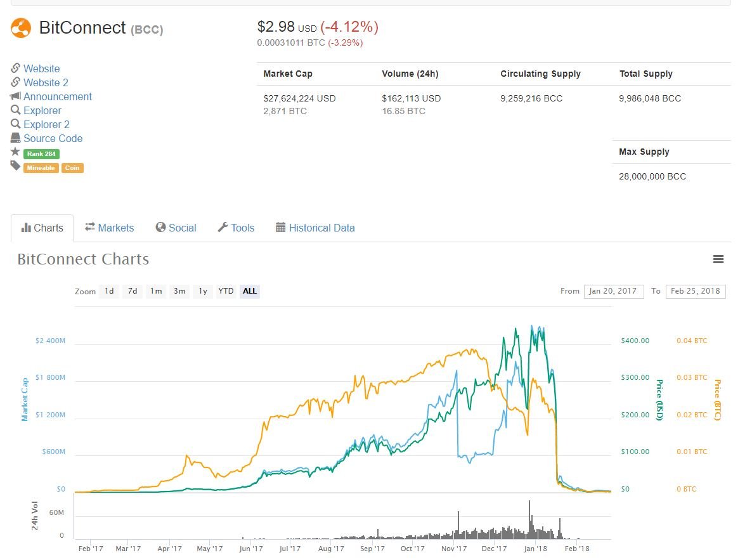The image size is (752, 560).
Task: Click the link icon beside Website
Action: tap(15, 68)
